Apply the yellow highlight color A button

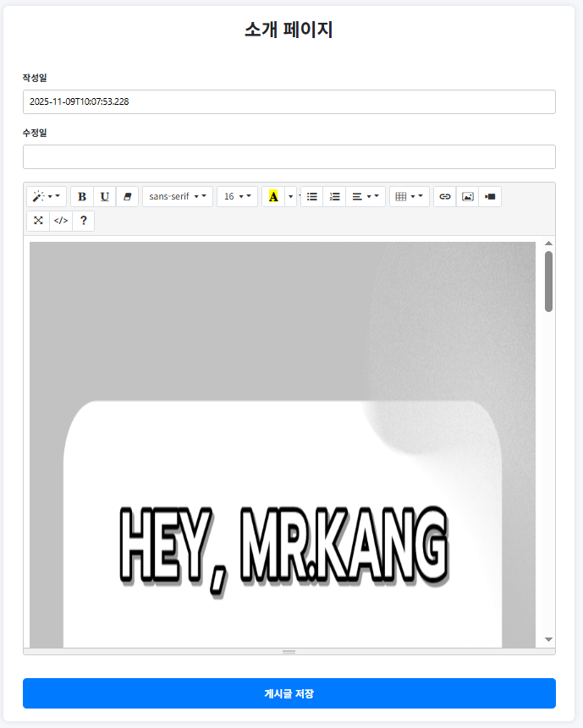[x=273, y=196]
